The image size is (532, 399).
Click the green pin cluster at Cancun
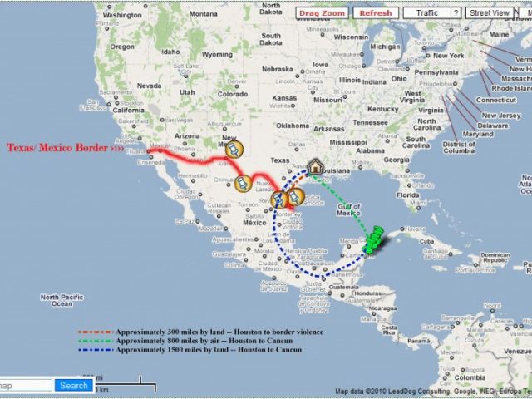click(373, 239)
